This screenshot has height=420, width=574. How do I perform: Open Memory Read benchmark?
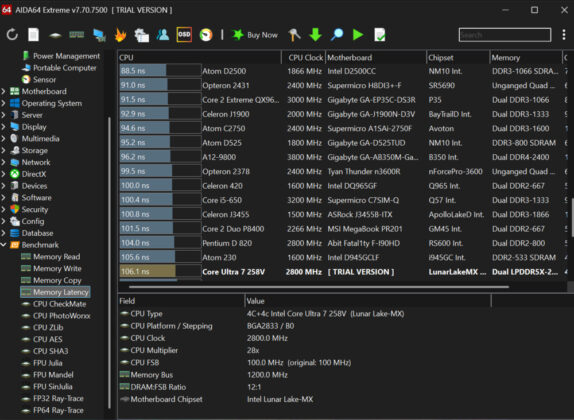[51, 257]
